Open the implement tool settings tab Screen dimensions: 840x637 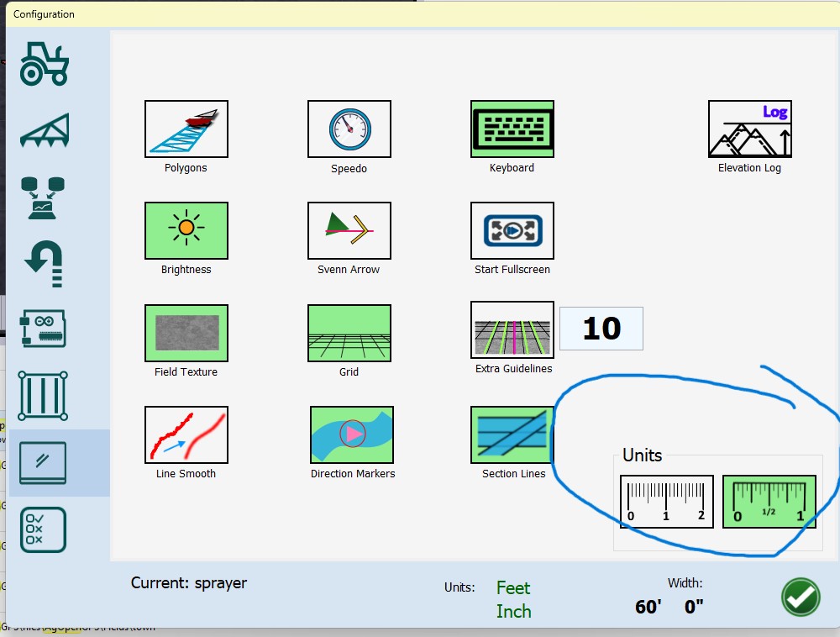(x=45, y=130)
